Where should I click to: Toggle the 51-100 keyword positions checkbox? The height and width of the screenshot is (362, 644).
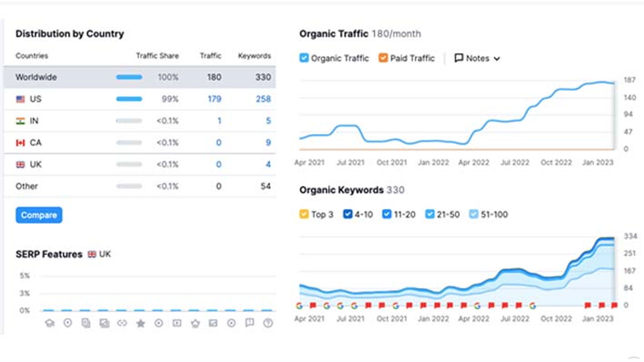[474, 214]
